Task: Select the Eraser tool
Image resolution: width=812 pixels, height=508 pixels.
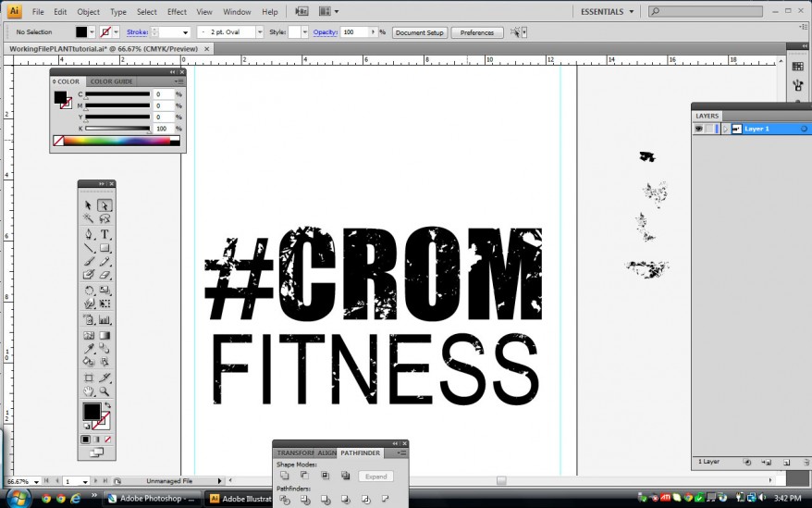Action: point(105,275)
